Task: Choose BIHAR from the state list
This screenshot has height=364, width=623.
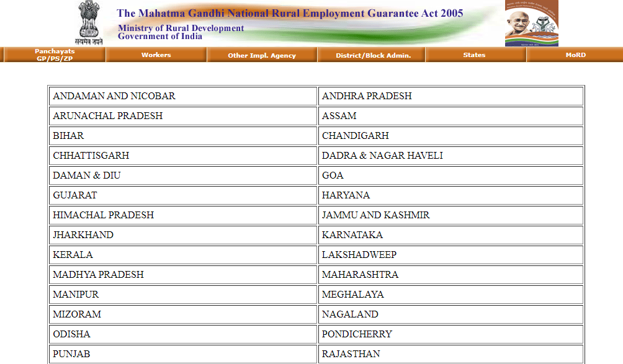Action: pos(68,136)
